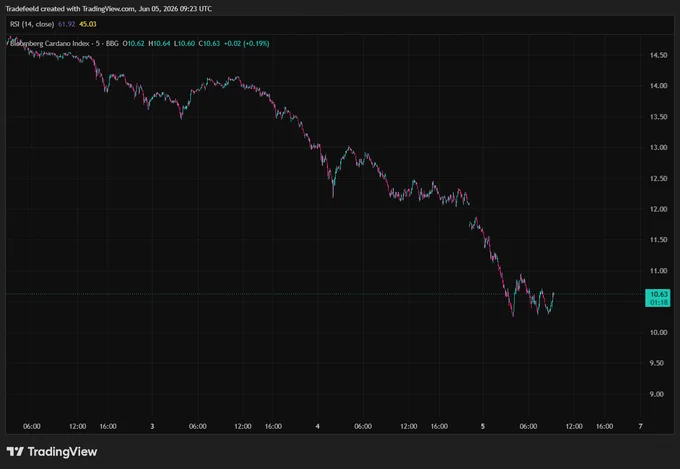680x469 pixels.
Task: Click the yellow RSI value 45.03
Action: [88, 24]
